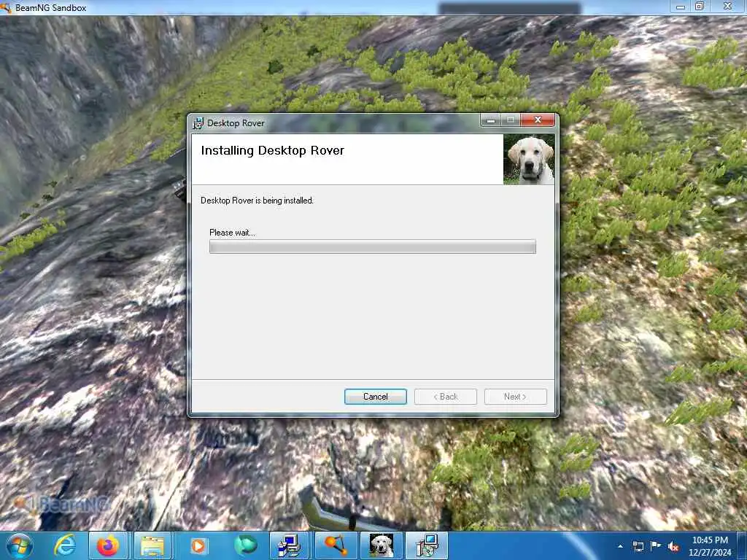Minimize the Desktop Rover installer window

[x=491, y=120]
